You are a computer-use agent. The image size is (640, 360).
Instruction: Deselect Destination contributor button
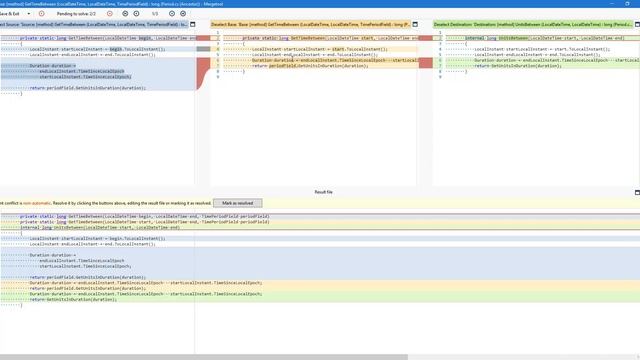[x=533, y=24]
